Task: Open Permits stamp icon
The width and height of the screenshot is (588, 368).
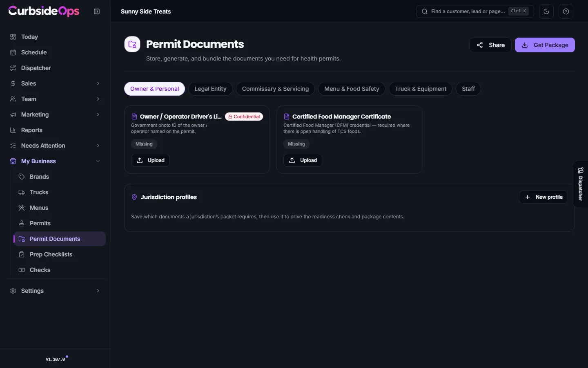Action: [22, 223]
